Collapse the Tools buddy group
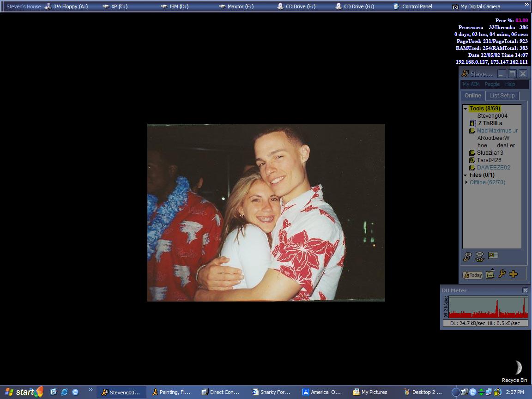The image size is (532, 399). pyautogui.click(x=465, y=109)
